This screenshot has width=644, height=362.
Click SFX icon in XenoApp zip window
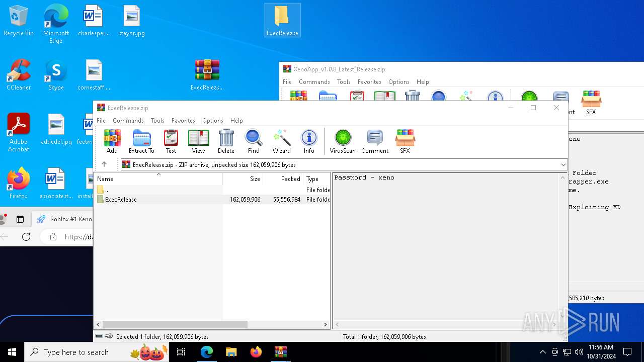(x=591, y=103)
